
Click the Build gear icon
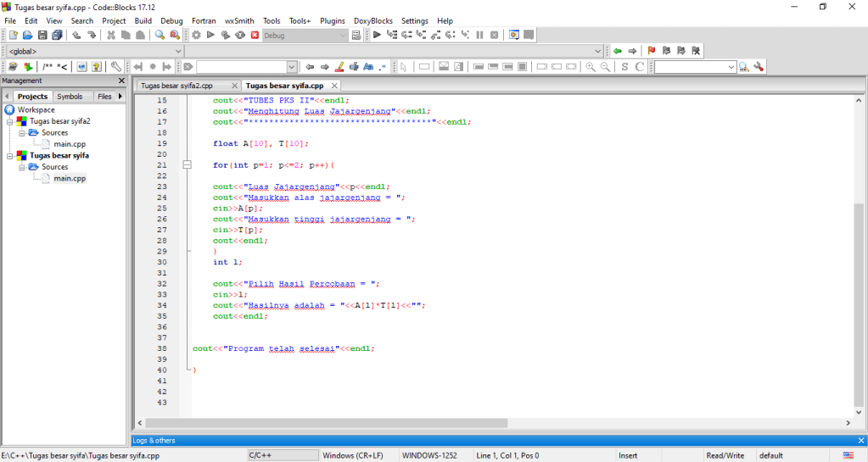[196, 36]
